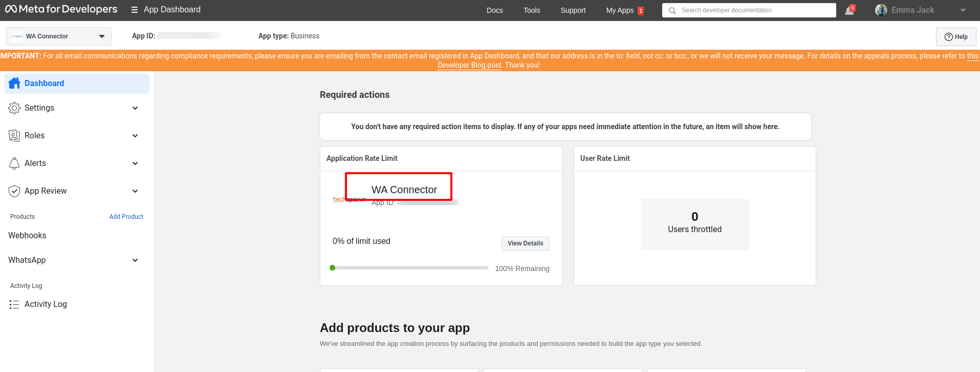Click the Settings gear icon in sidebar

point(14,108)
